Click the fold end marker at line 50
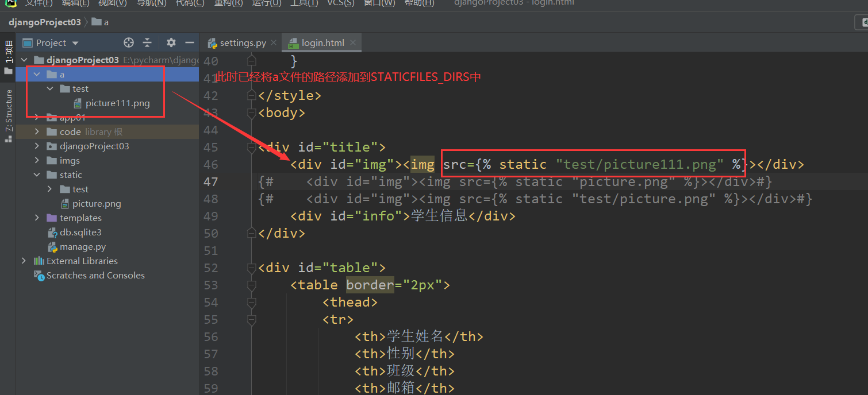 251,233
